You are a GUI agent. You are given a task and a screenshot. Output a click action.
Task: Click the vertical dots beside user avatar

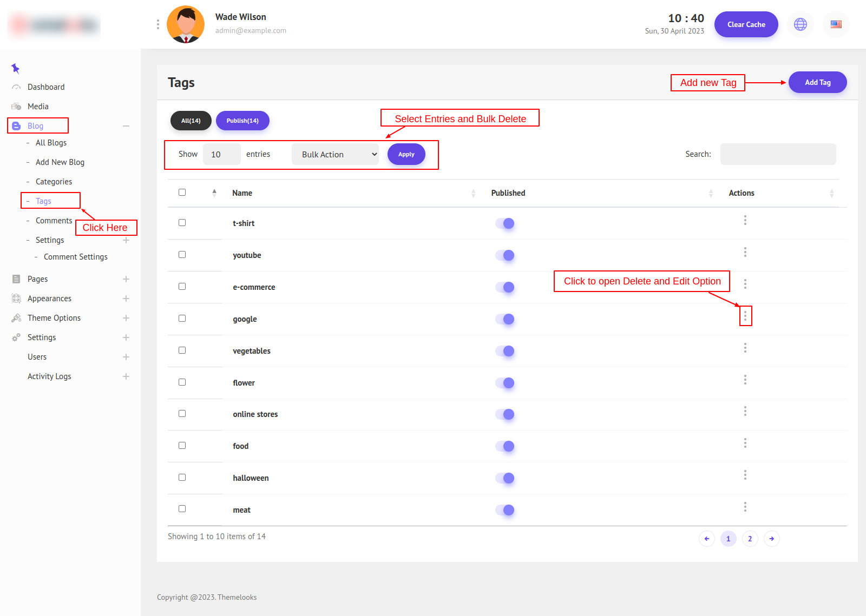pyautogui.click(x=158, y=24)
